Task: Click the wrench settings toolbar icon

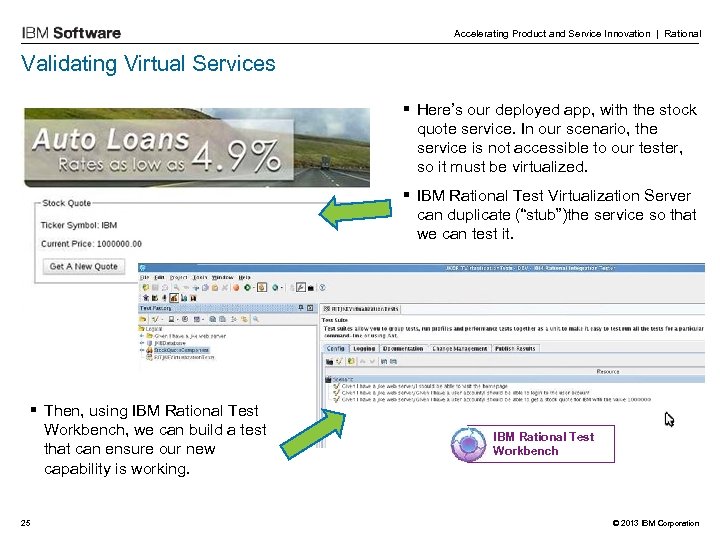Action: pyautogui.click(x=301, y=287)
